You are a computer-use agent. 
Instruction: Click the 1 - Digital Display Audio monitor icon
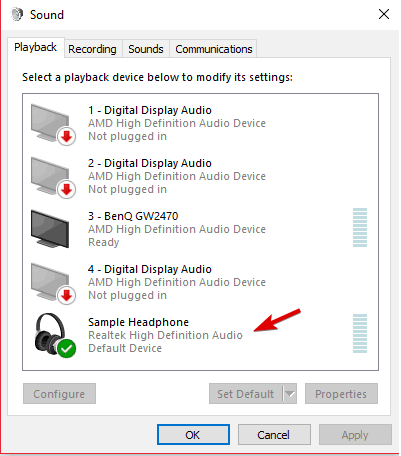click(53, 124)
